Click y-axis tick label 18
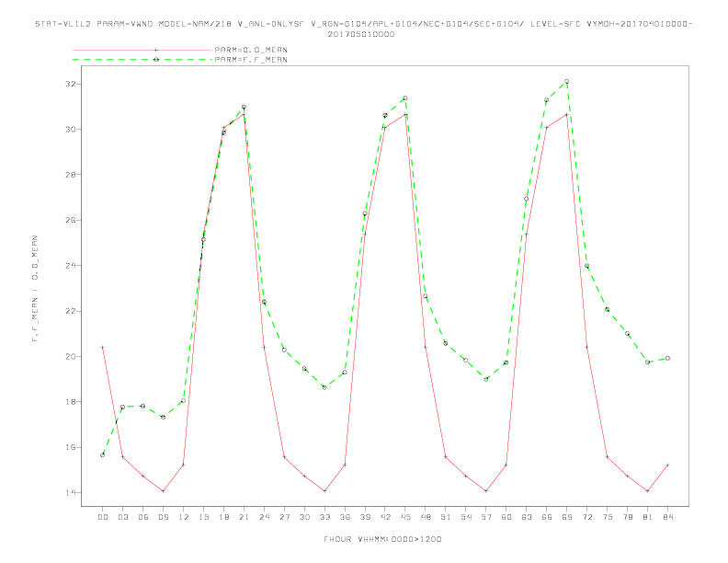The width and height of the screenshot is (728, 563). (71, 402)
